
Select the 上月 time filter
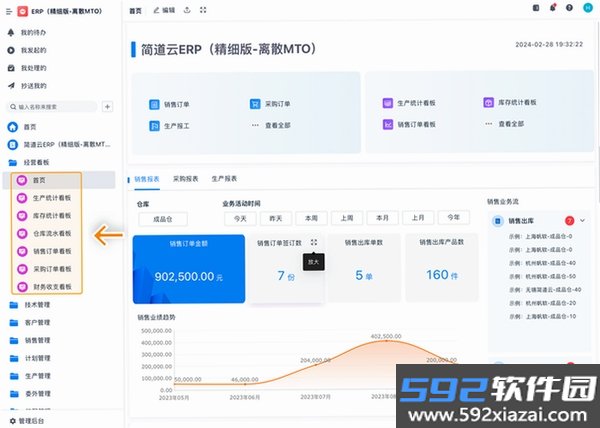click(x=418, y=218)
